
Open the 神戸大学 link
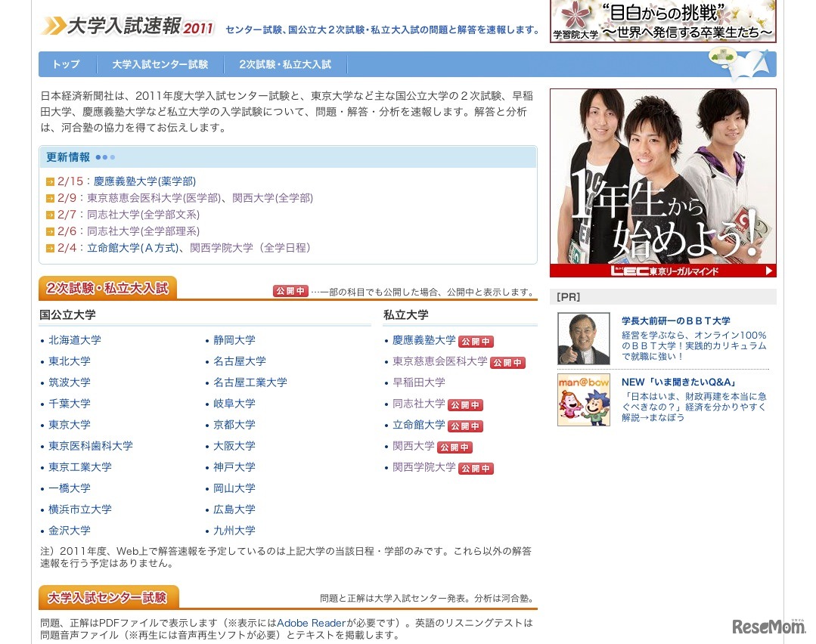[x=234, y=467]
